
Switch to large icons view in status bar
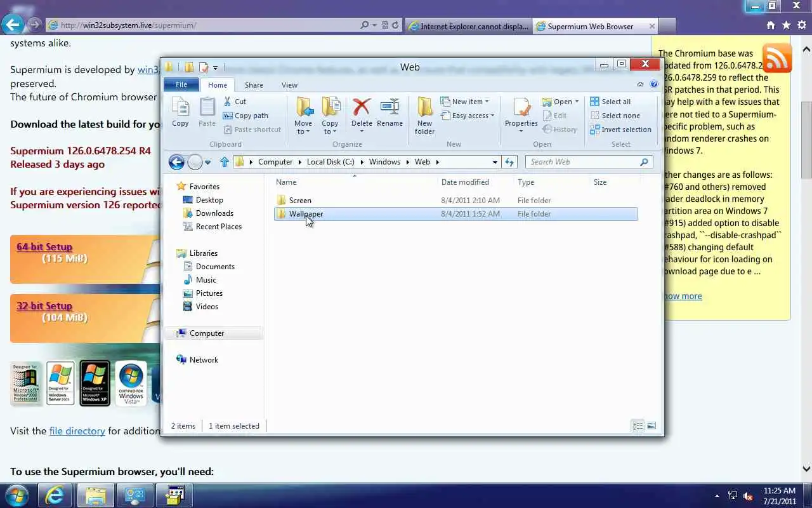pyautogui.click(x=651, y=426)
